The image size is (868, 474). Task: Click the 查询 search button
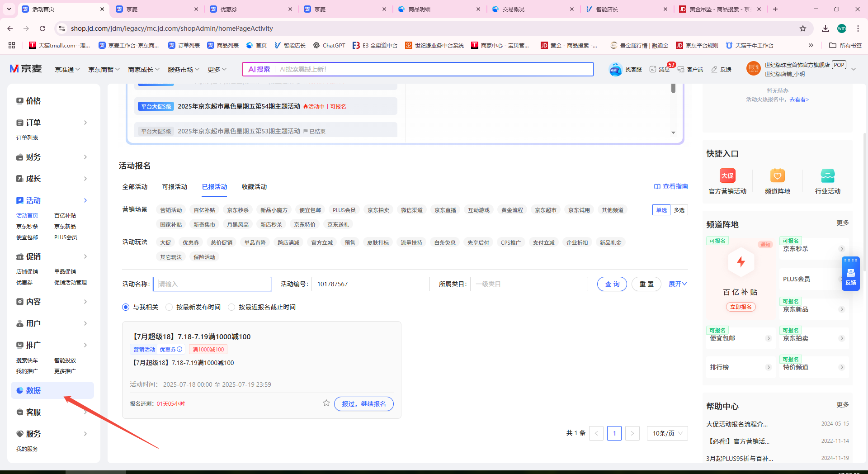[612, 284]
